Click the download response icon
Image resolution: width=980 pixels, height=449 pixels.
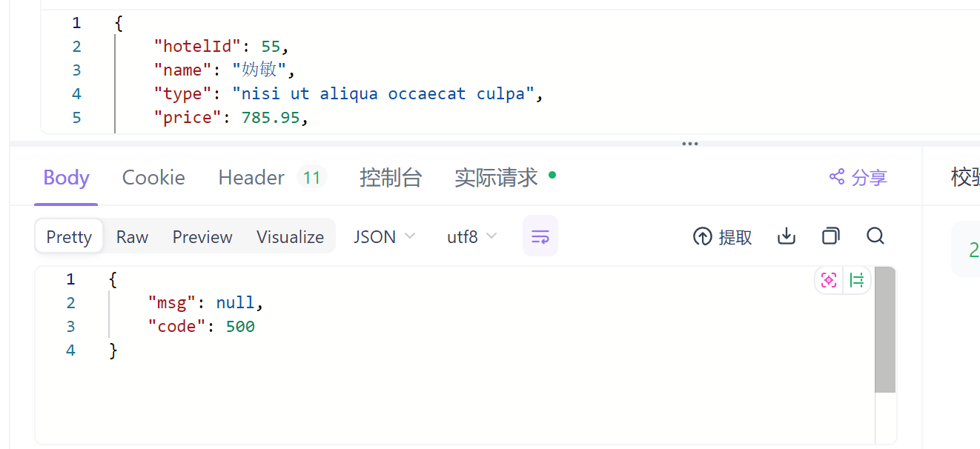[x=786, y=236]
